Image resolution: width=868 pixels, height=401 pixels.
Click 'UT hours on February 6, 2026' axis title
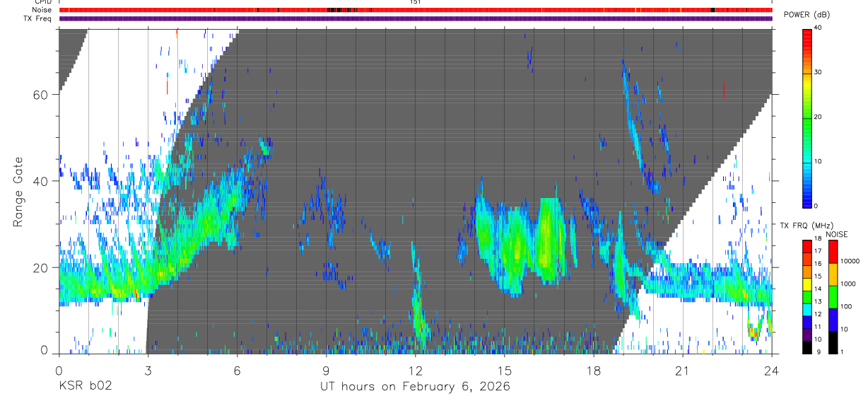[x=416, y=387]
